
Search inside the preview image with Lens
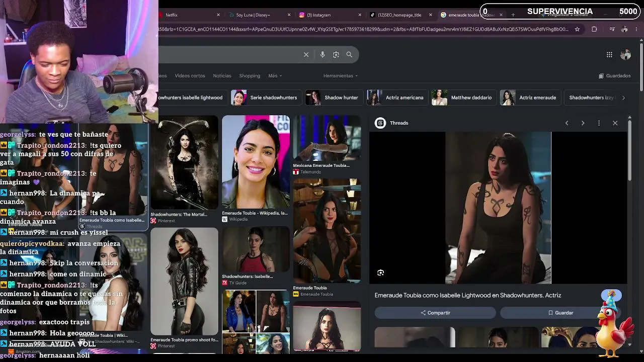[x=380, y=273]
